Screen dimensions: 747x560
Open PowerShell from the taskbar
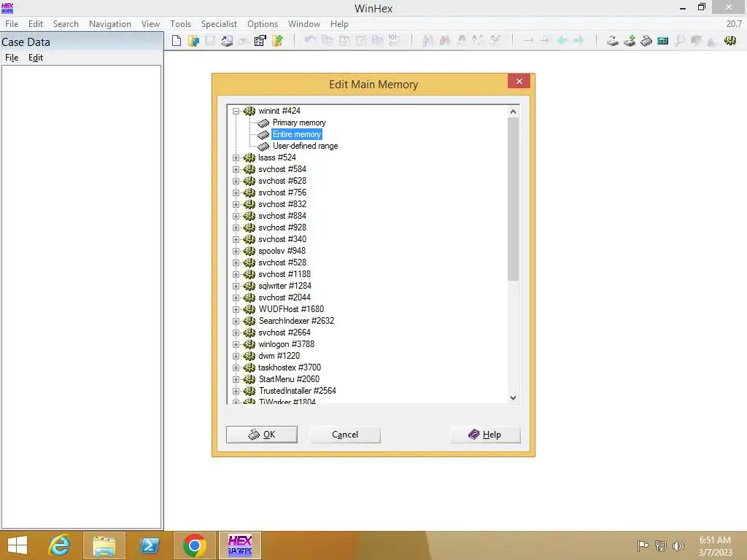pyautogui.click(x=150, y=545)
